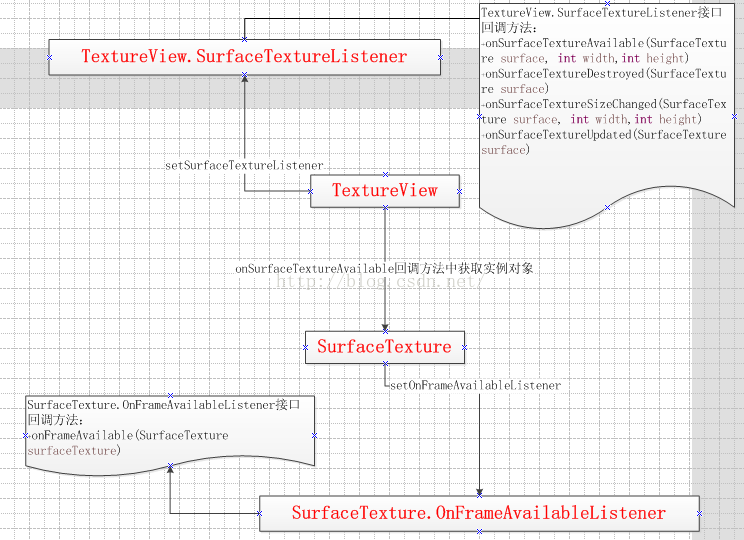The width and height of the screenshot is (744, 540).
Task: Click the onFrameAvailable method text
Action: pyautogui.click(x=128, y=443)
